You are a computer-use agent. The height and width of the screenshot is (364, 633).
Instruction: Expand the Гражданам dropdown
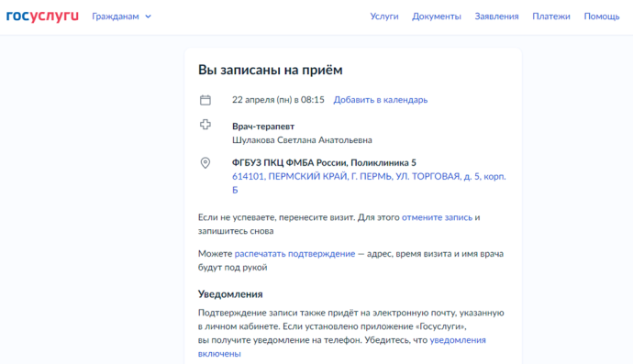(121, 17)
